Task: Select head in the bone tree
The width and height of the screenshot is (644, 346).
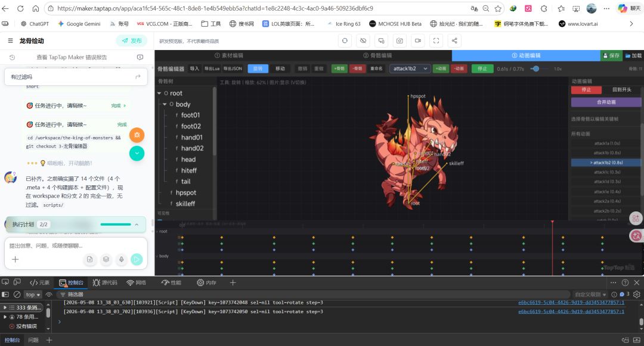Action: 188,160
